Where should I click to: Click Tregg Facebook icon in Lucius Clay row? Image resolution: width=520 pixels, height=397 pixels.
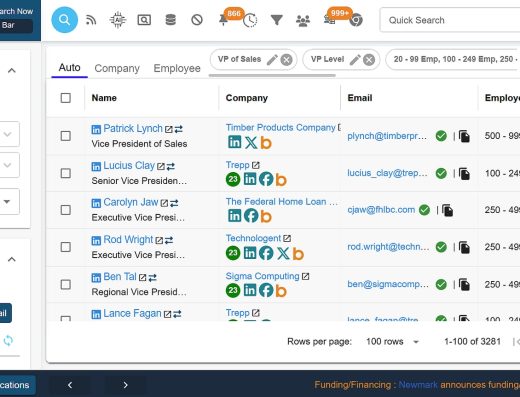pyautogui.click(x=266, y=179)
